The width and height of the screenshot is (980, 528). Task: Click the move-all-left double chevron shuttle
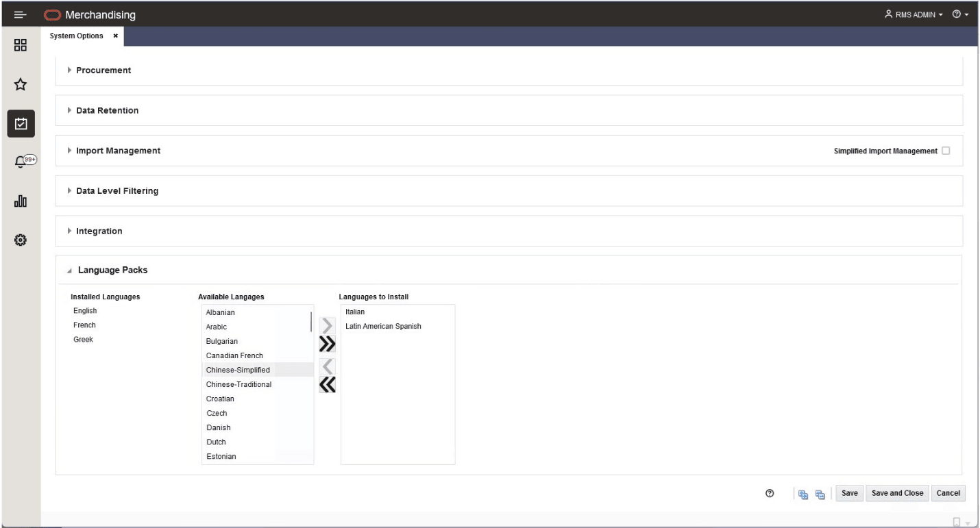click(327, 386)
